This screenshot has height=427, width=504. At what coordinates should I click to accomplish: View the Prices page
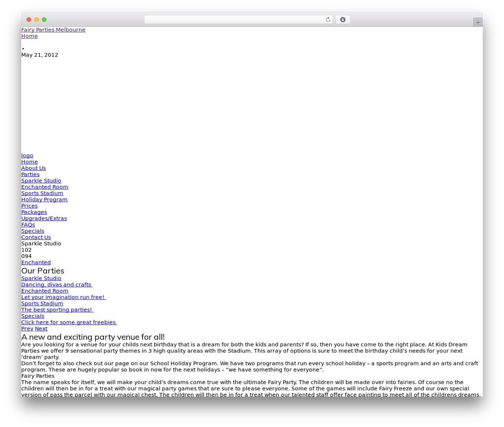tap(30, 206)
